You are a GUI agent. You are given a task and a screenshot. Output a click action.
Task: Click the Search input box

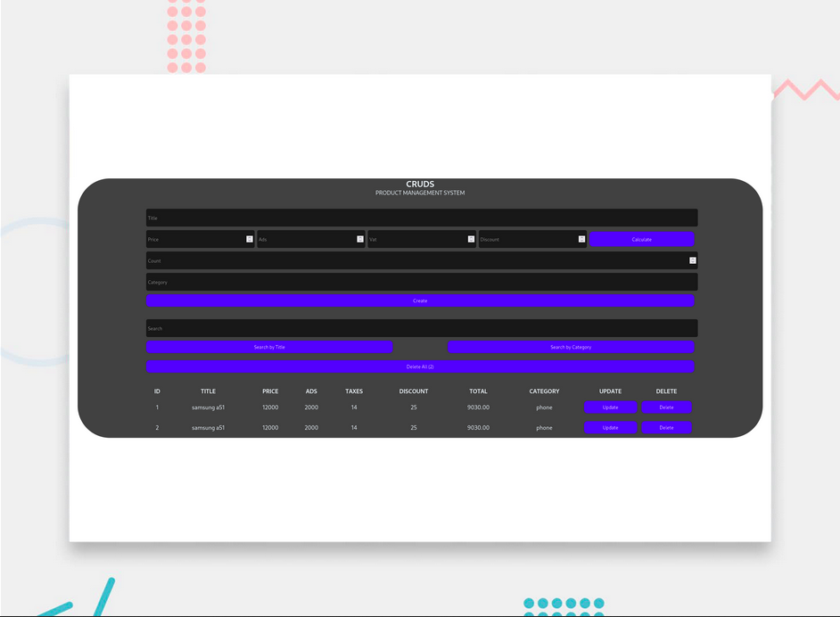click(421, 328)
